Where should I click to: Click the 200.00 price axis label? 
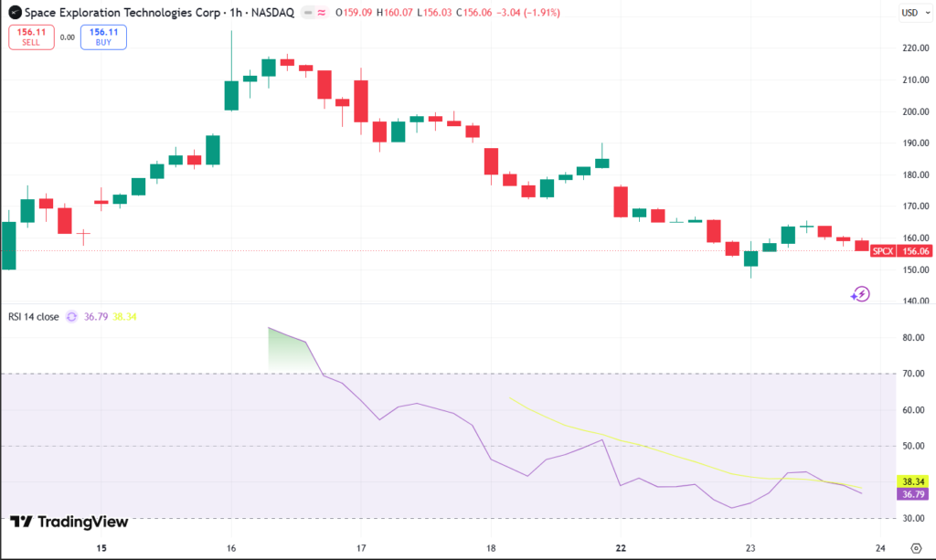pos(916,111)
